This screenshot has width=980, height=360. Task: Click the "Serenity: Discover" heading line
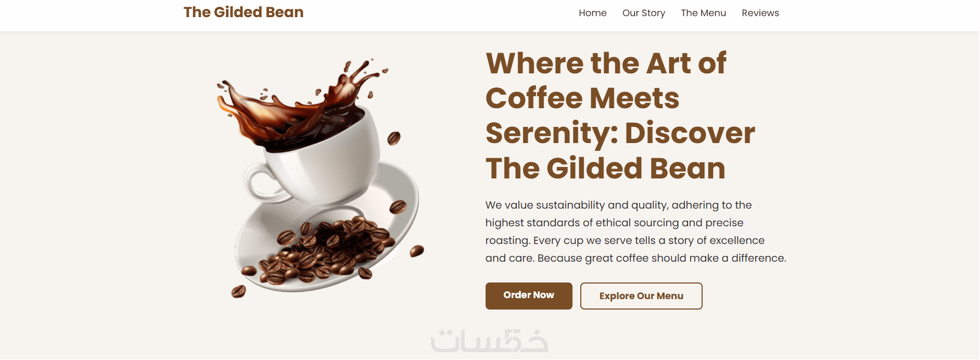click(x=620, y=133)
